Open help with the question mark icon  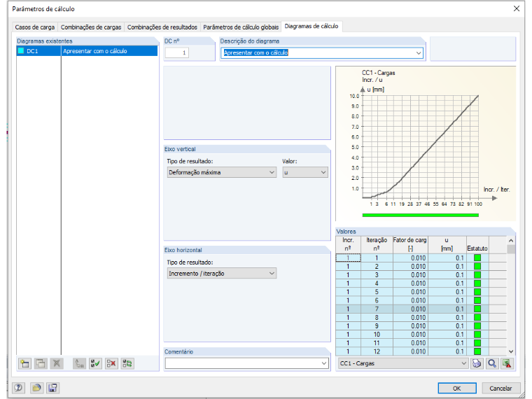(19, 388)
